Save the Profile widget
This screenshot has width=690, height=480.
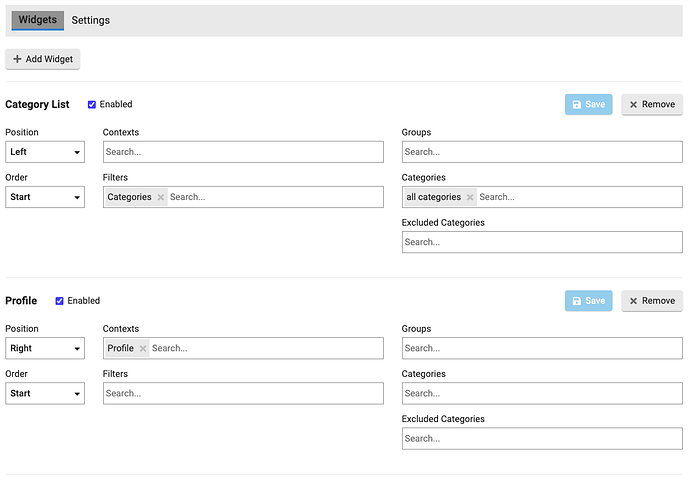(x=588, y=301)
